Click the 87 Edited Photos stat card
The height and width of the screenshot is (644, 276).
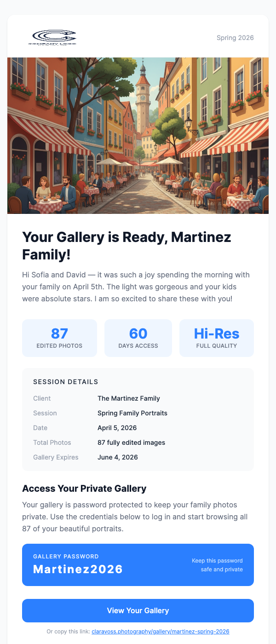tap(59, 338)
